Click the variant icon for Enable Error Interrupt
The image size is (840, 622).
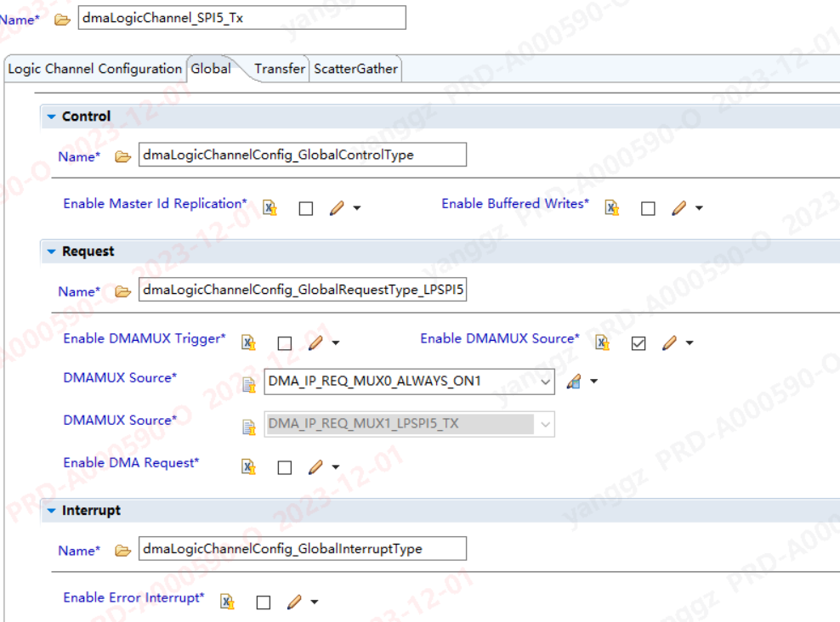227,602
